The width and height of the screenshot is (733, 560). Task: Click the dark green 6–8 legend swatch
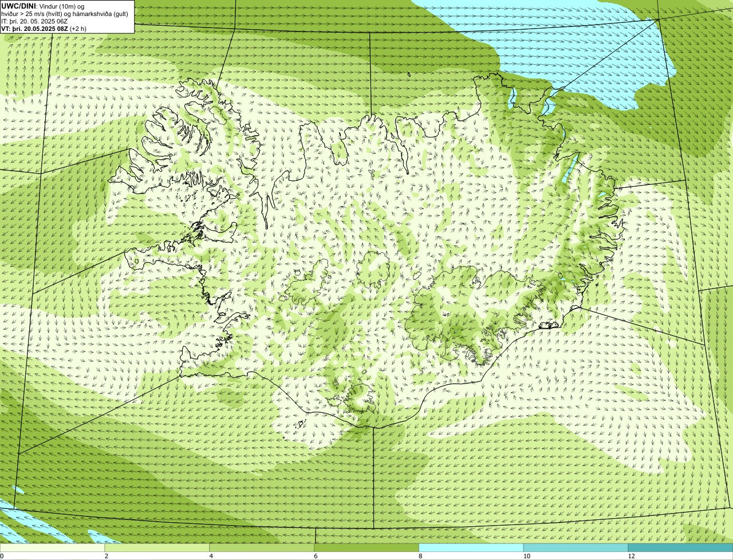coord(366,547)
